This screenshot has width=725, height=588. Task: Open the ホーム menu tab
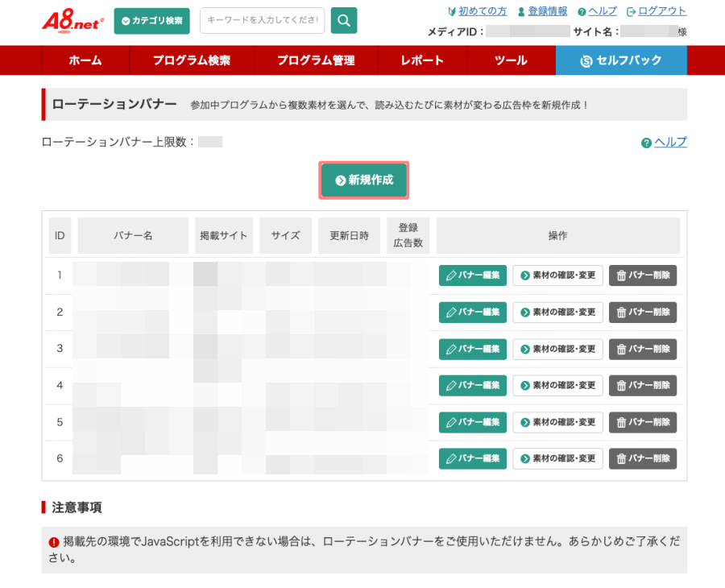pos(85,60)
